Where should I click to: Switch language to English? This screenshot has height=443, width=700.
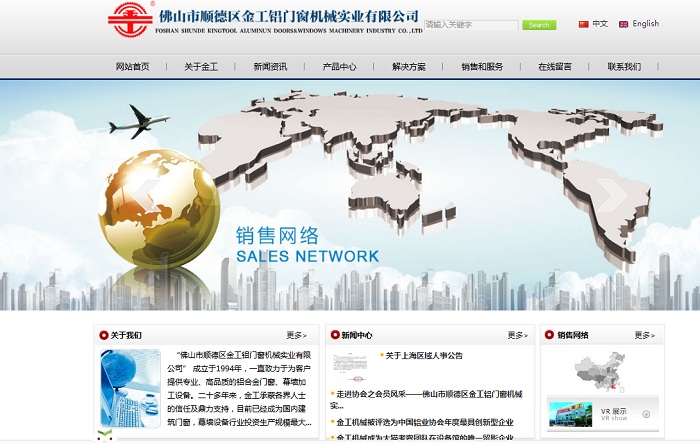point(645,24)
